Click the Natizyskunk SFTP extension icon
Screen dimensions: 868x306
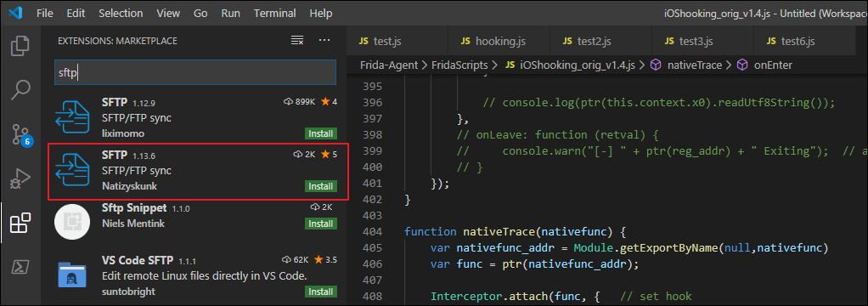click(72, 170)
